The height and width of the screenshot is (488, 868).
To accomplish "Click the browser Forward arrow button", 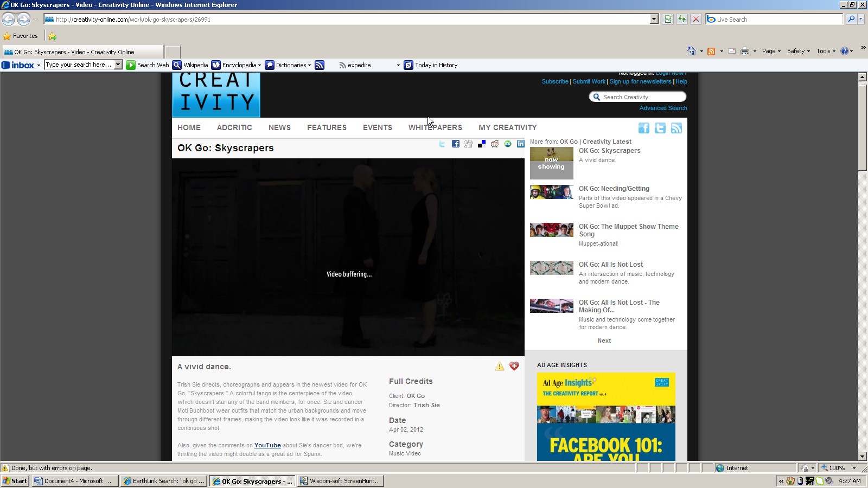I will [23, 20].
